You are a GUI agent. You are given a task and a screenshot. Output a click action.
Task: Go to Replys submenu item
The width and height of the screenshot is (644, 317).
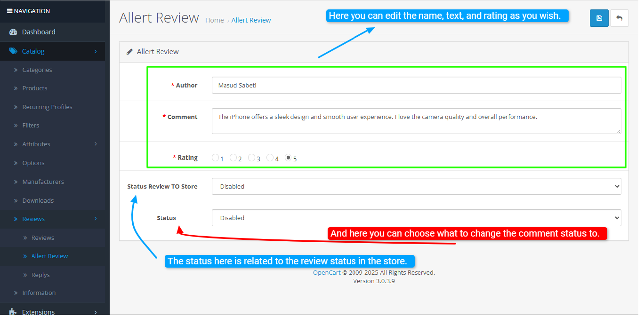pyautogui.click(x=40, y=275)
